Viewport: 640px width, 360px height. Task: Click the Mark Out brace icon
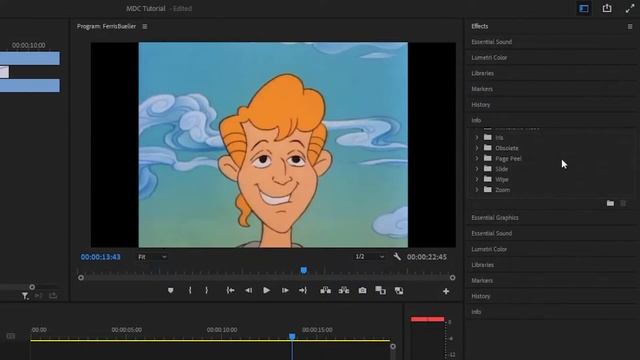[207, 290]
